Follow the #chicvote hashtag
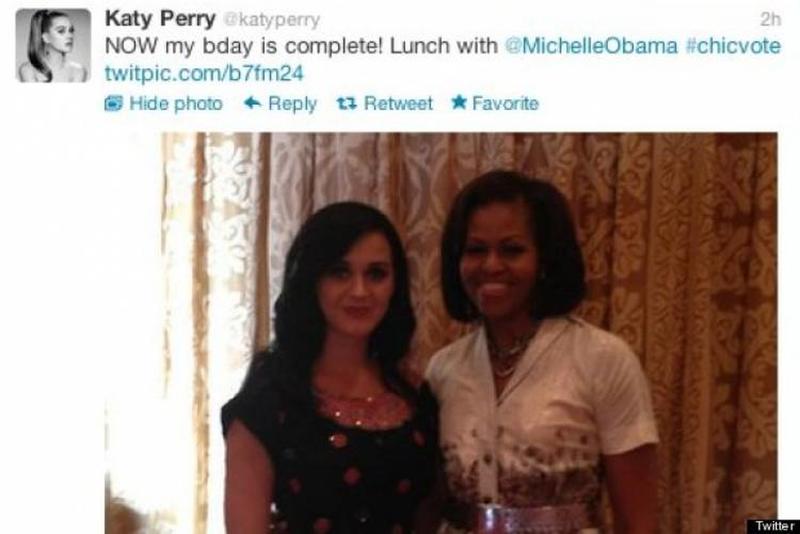 733,46
